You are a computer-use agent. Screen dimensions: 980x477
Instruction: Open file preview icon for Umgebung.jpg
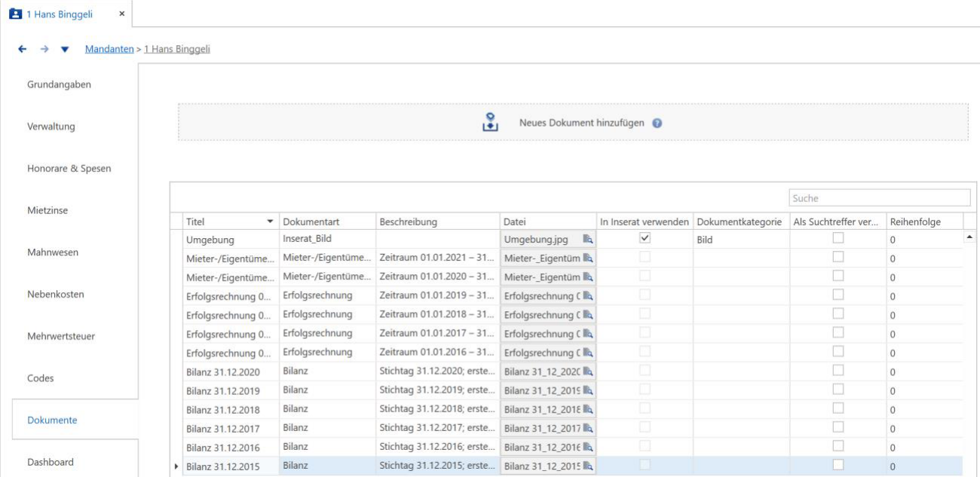pyautogui.click(x=587, y=240)
